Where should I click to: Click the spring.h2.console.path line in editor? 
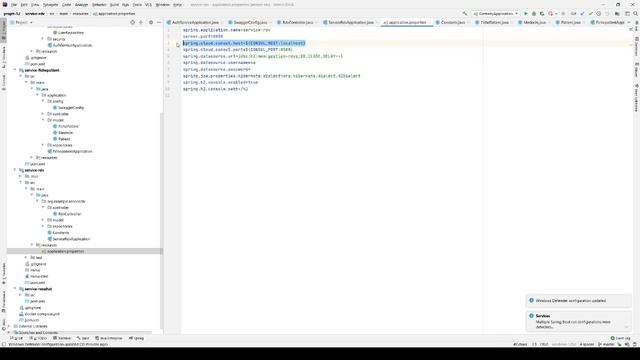(215, 89)
